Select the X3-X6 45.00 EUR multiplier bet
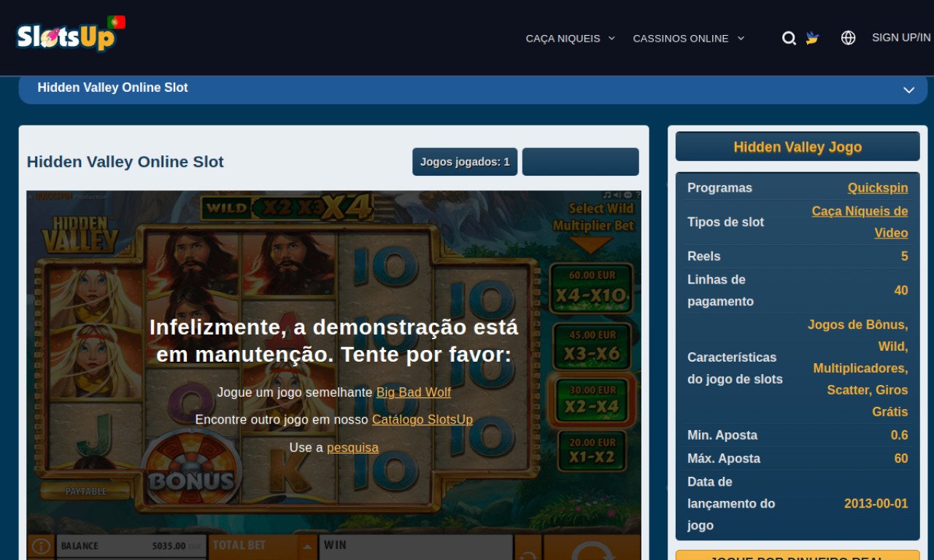The width and height of the screenshot is (934, 560). [x=590, y=346]
